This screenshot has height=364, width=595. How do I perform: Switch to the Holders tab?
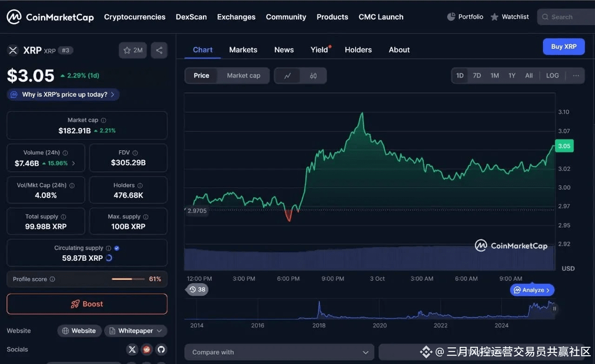pos(358,50)
